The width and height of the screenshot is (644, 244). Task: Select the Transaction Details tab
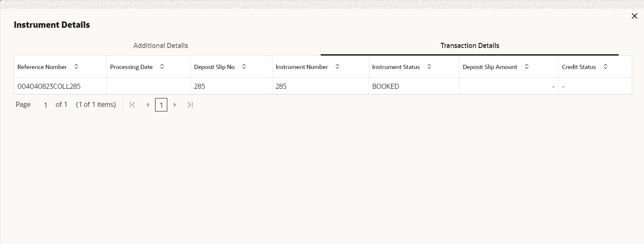(x=470, y=45)
